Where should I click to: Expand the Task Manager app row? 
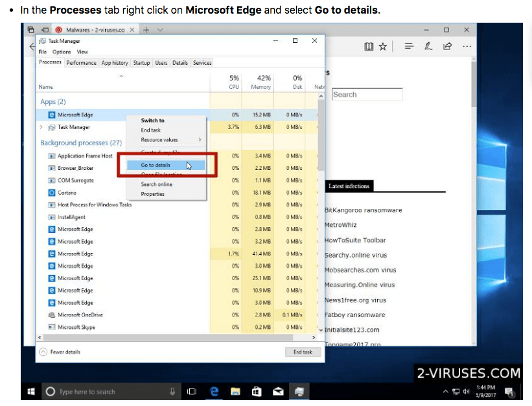tap(41, 127)
